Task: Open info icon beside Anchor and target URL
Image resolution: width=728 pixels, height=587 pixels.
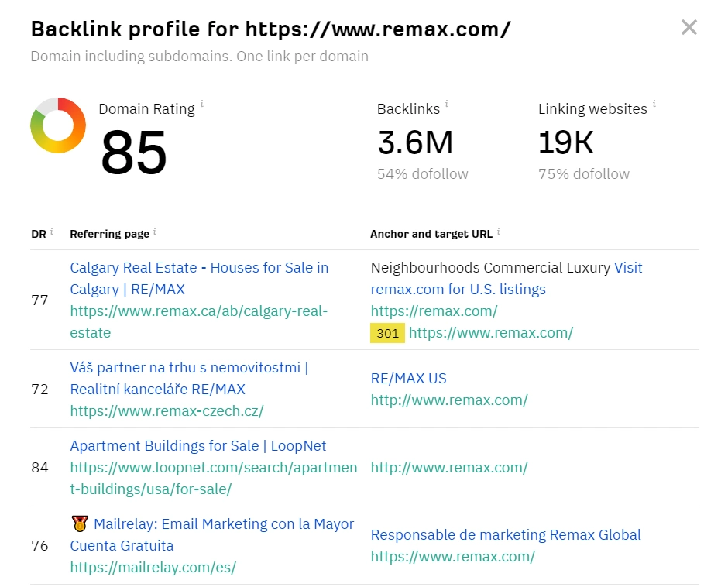Action: [498, 231]
